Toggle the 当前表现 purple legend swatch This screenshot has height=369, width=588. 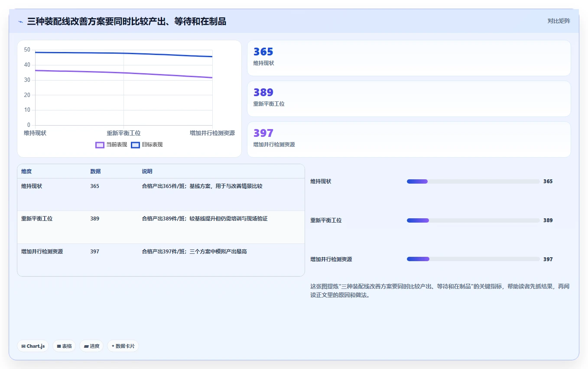100,145
